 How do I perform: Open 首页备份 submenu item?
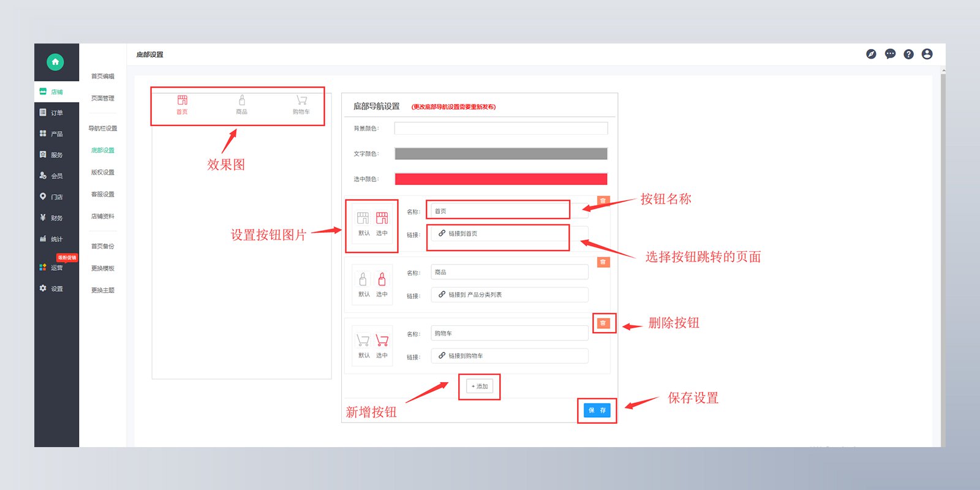coord(103,246)
